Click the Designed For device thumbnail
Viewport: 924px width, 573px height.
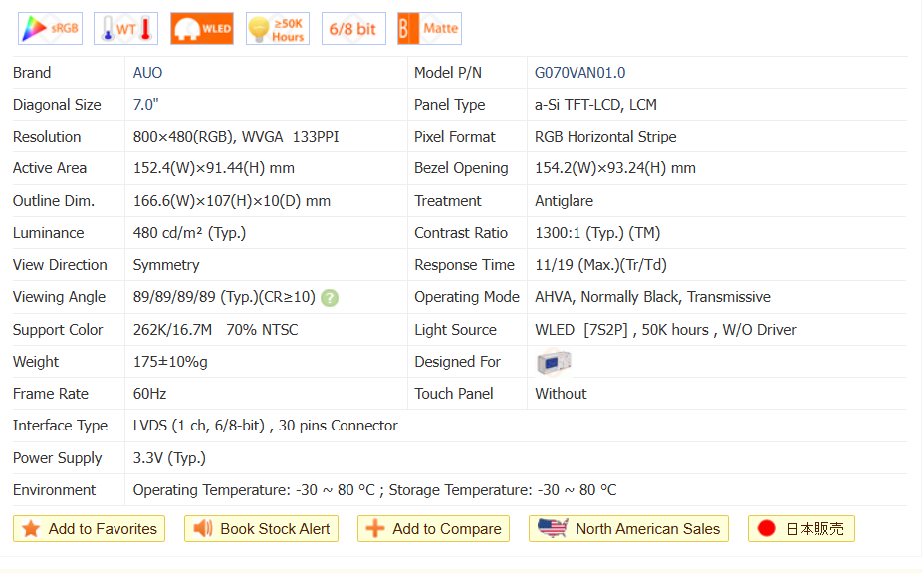click(x=554, y=362)
